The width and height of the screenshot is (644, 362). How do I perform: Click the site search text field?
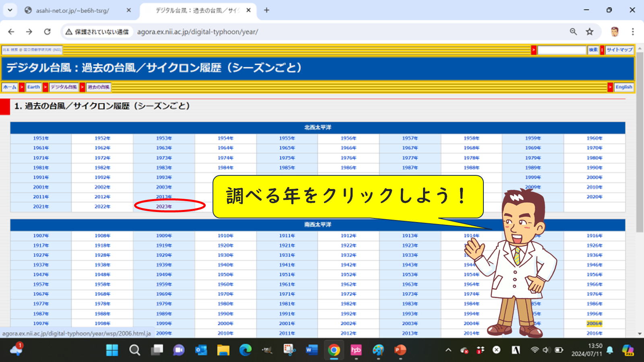pyautogui.click(x=562, y=50)
